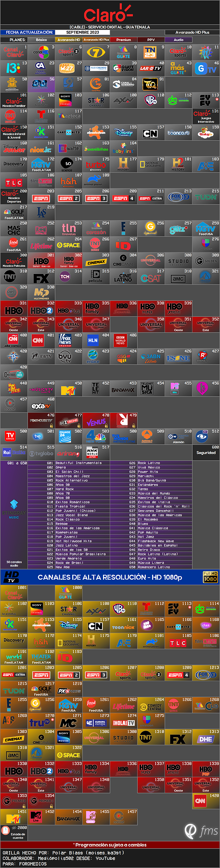Click the Star Channel logo on channel 106
Viewport: 220px width, 868px height.
pyautogui.click(x=95, y=101)
